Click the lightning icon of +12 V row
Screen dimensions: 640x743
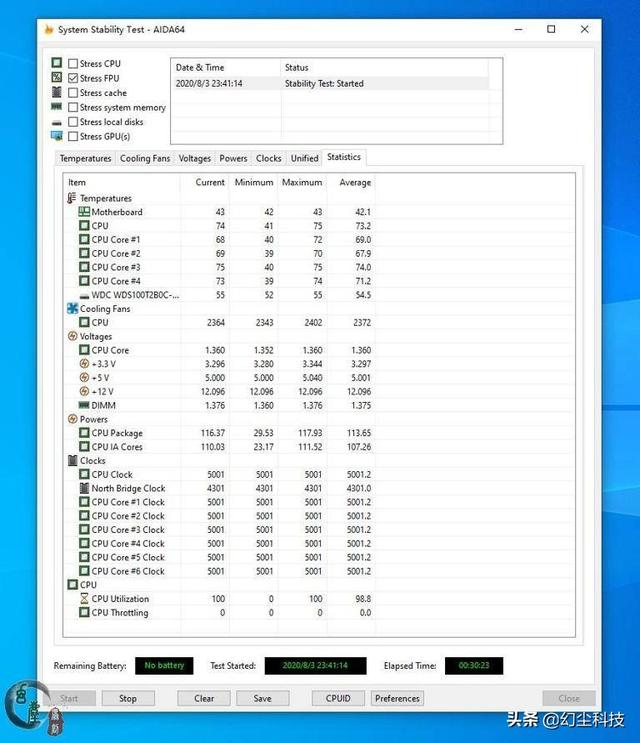click(84, 391)
